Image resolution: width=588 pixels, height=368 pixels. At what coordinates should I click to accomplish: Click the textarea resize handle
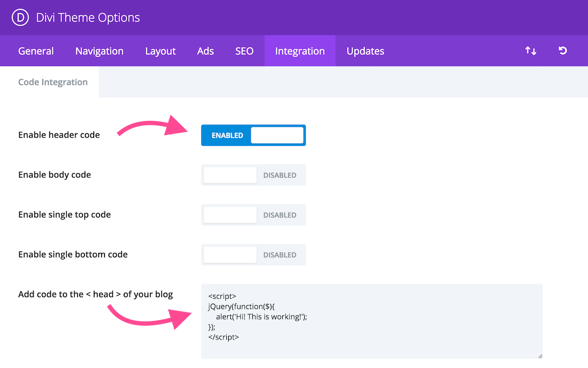pos(540,356)
